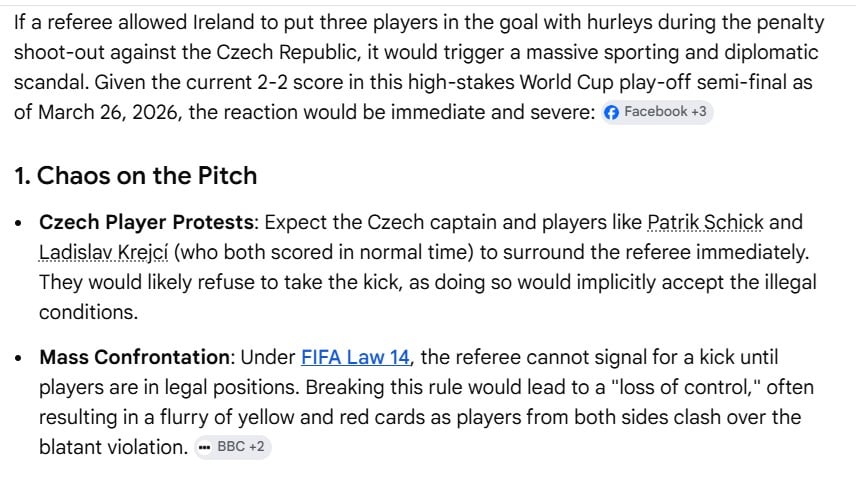Follow the FIFA Law 14 link
This screenshot has width=856, height=490.
point(357,356)
